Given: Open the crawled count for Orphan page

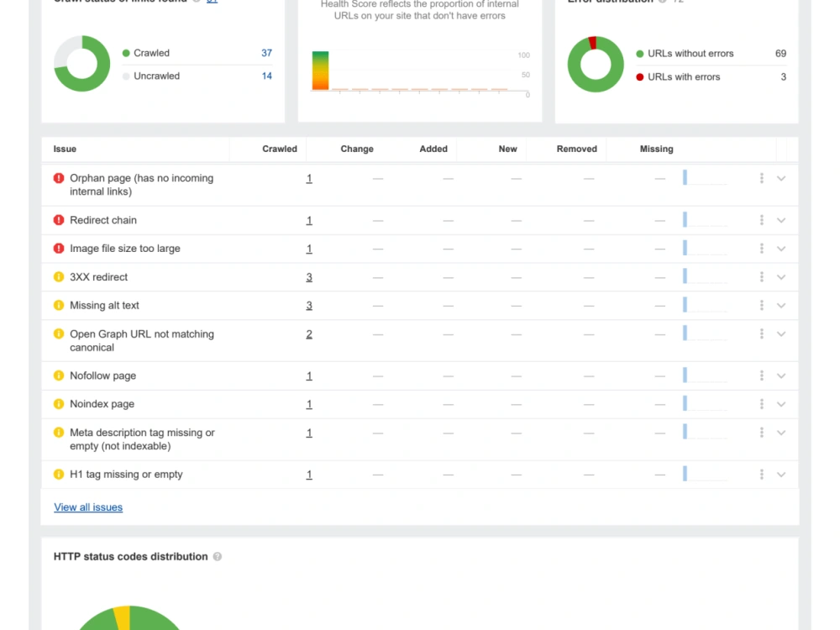Looking at the screenshot, I should pos(309,178).
